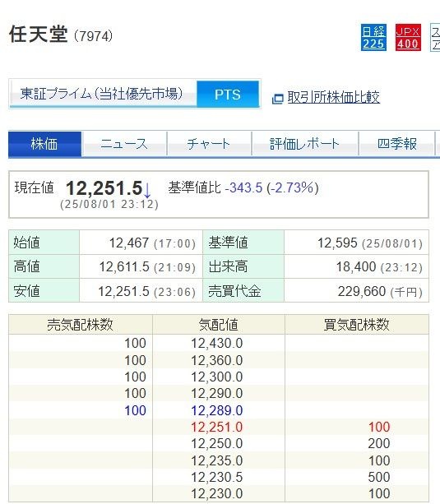The width and height of the screenshot is (440, 504).
Task: Click the 日経225 index badge
Action: click(x=373, y=37)
